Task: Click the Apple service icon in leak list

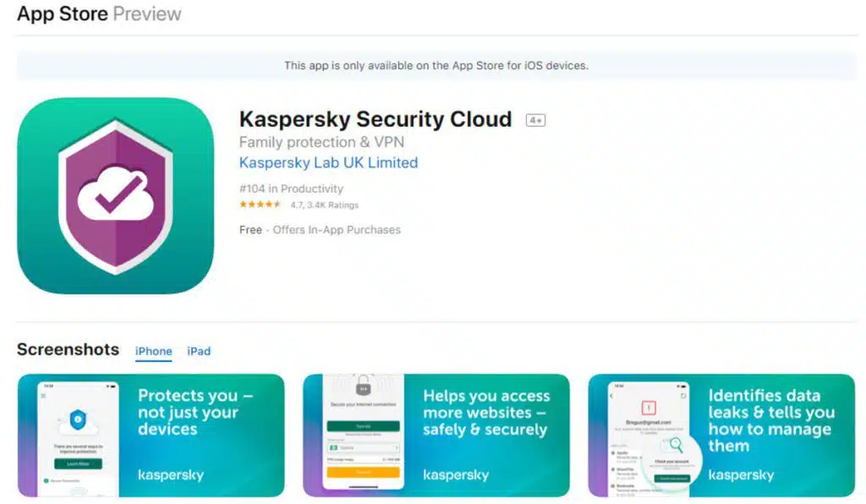Action: point(613,452)
